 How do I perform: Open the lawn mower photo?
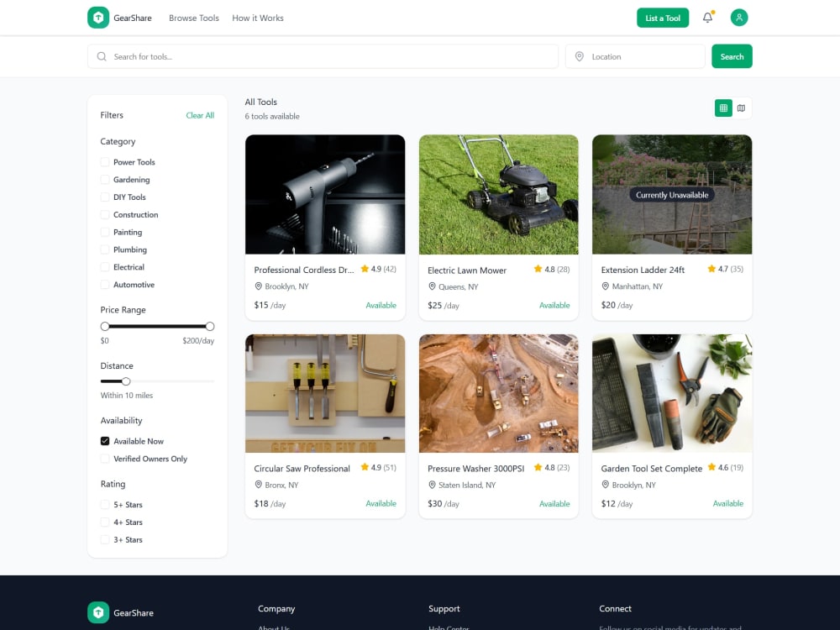pyautogui.click(x=499, y=195)
